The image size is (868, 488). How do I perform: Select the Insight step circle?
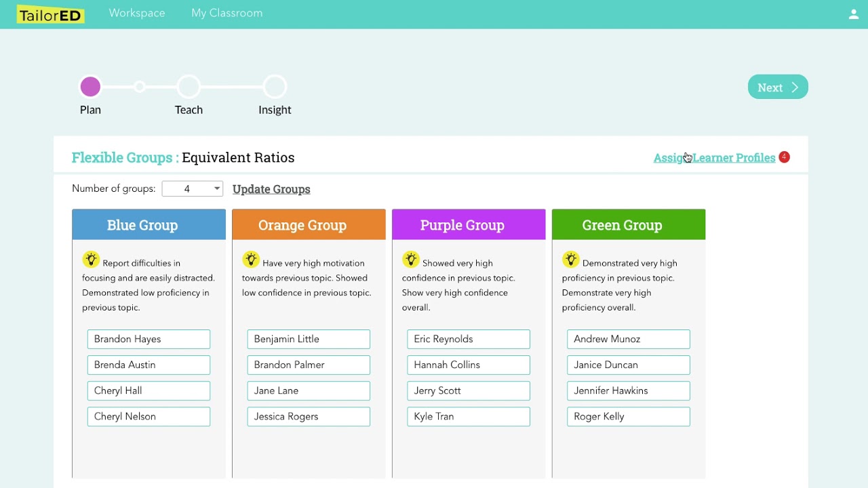pos(275,87)
